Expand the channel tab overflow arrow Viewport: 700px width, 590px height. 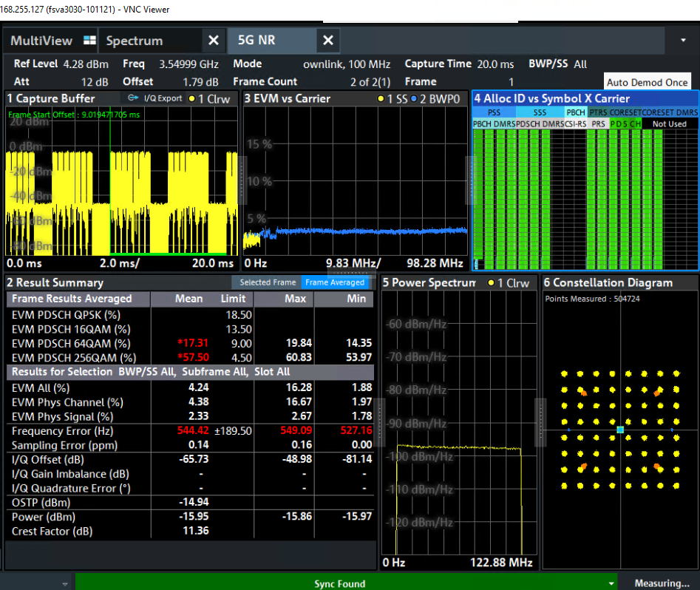(x=683, y=40)
